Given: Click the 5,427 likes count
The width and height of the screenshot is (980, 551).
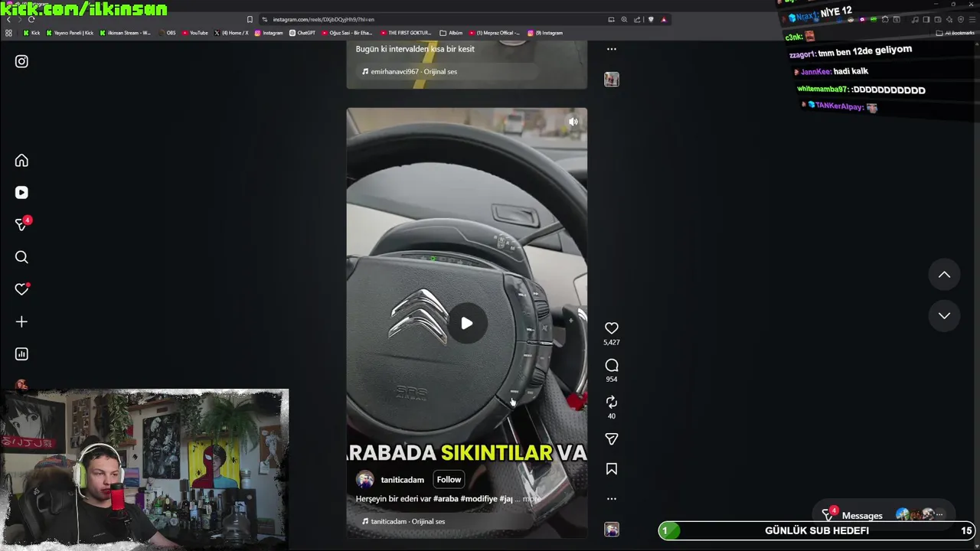Looking at the screenshot, I should (x=611, y=343).
